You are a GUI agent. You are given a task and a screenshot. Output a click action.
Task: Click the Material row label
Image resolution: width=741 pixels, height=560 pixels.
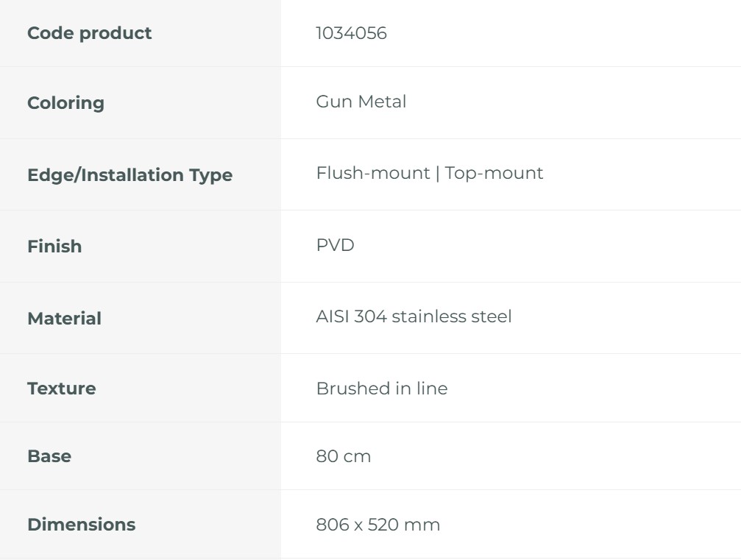[x=64, y=319]
